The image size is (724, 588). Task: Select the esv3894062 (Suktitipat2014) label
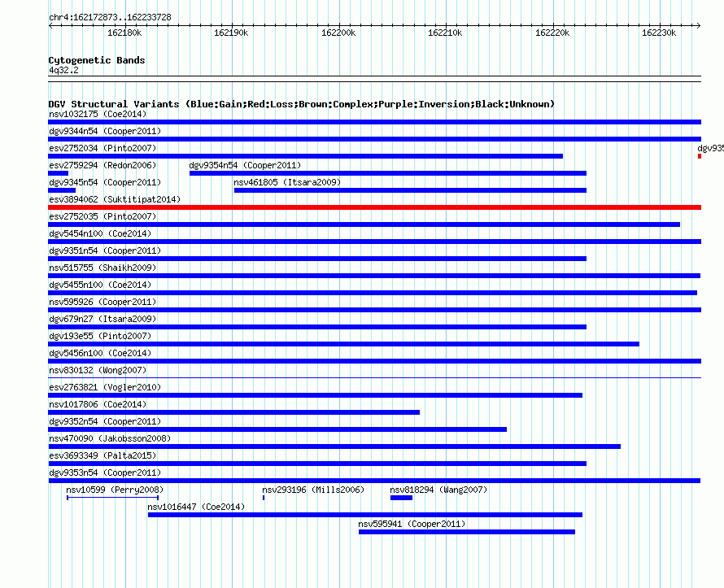pyautogui.click(x=115, y=199)
